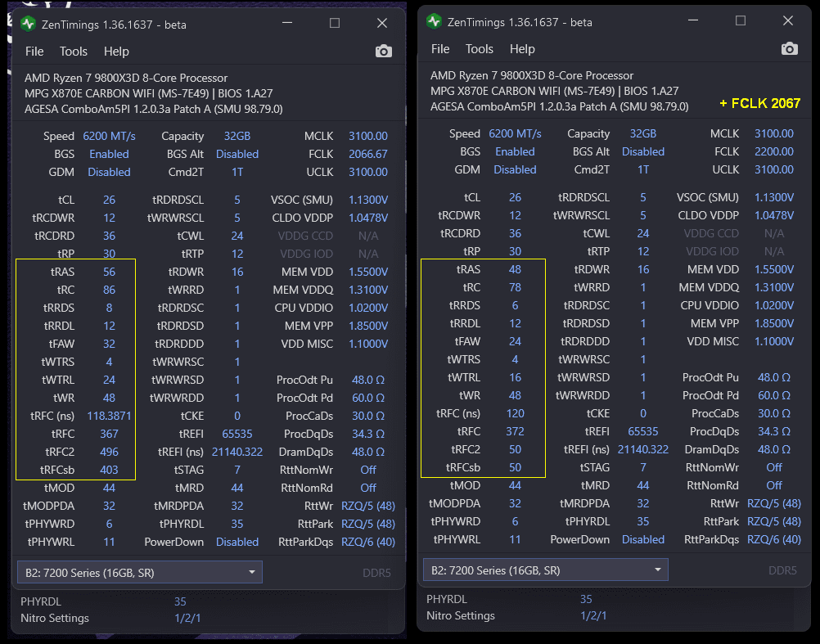Viewport: 820px width, 644px height.
Task: Open Help menu in left ZenTimings window
Action: click(116, 52)
